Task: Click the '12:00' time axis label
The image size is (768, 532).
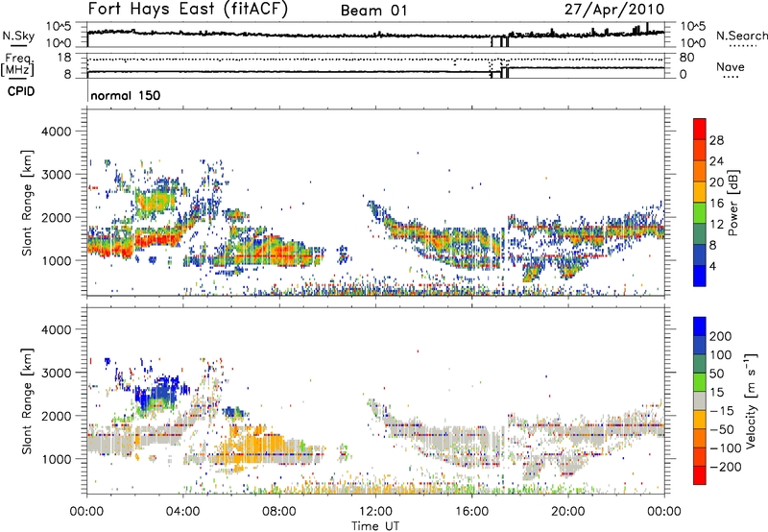Action: [x=375, y=512]
